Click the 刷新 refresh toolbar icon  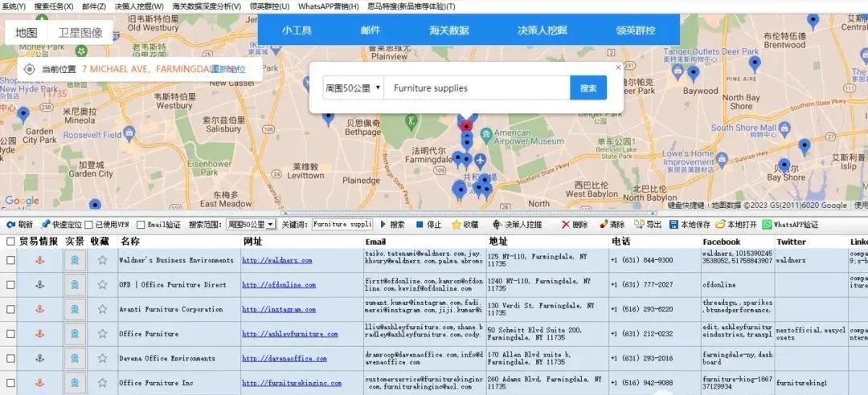(x=10, y=225)
